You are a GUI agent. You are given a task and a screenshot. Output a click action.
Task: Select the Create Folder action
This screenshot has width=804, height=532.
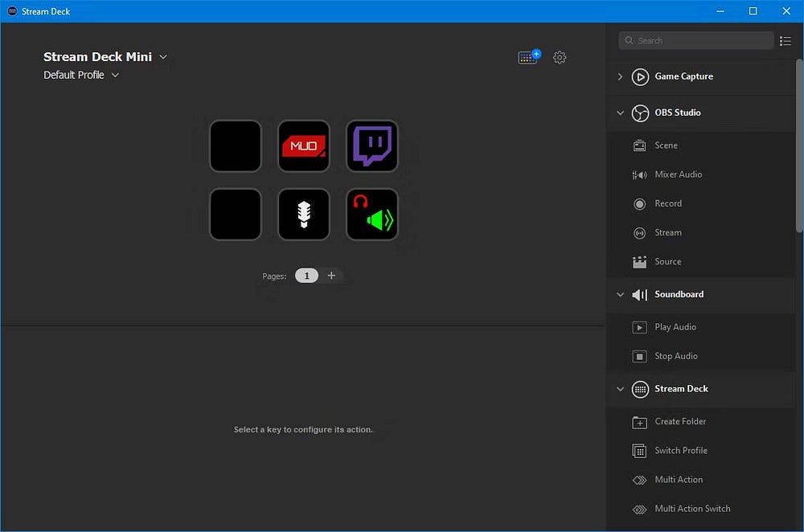click(x=680, y=421)
